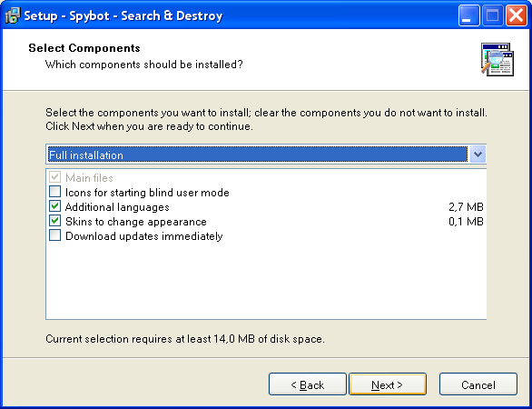The height and width of the screenshot is (409, 532).
Task: Go back with the Back button
Action: (x=308, y=384)
